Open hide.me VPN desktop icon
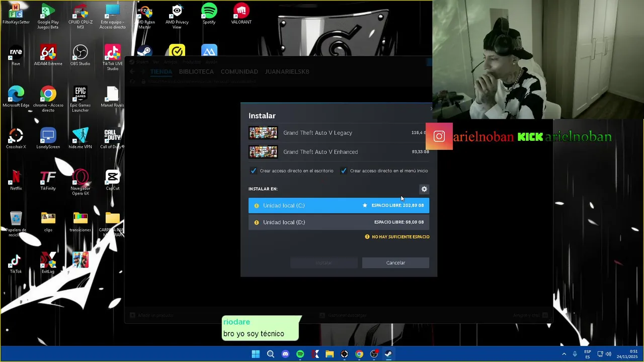The image size is (644, 362). tap(80, 139)
